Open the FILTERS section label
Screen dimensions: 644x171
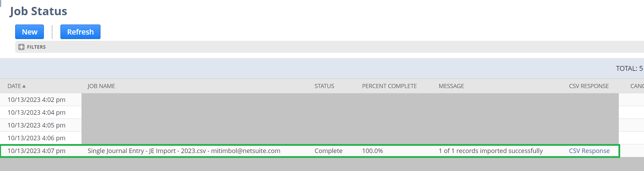(36, 47)
